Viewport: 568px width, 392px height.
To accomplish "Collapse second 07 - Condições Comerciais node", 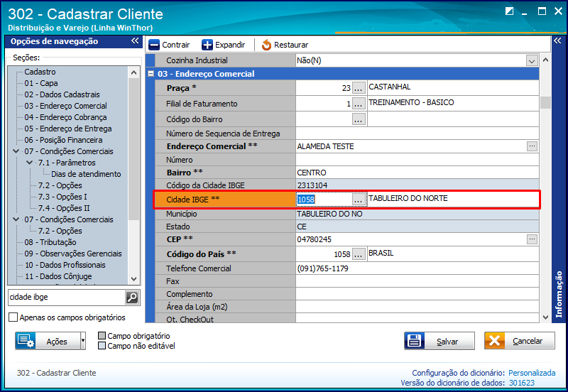I will click(16, 219).
